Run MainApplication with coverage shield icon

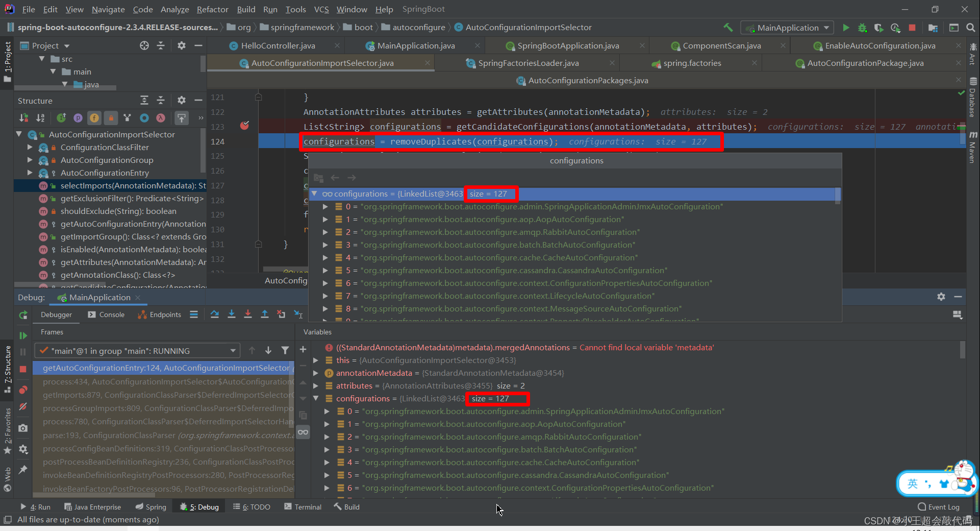pyautogui.click(x=878, y=28)
